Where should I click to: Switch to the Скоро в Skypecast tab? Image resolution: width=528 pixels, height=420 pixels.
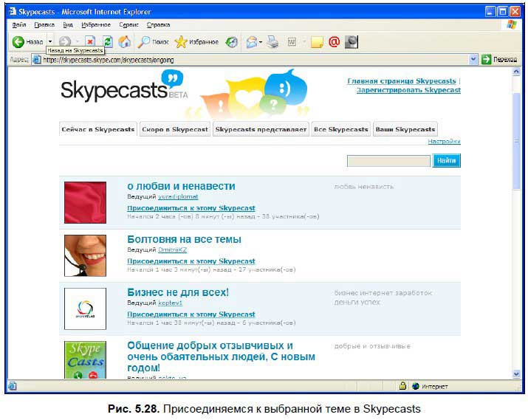click(x=174, y=129)
